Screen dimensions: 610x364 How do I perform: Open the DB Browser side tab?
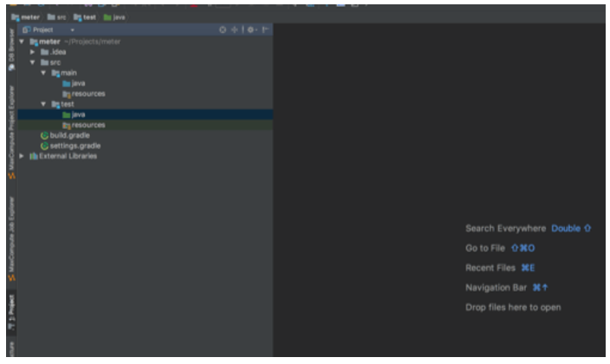(11, 49)
